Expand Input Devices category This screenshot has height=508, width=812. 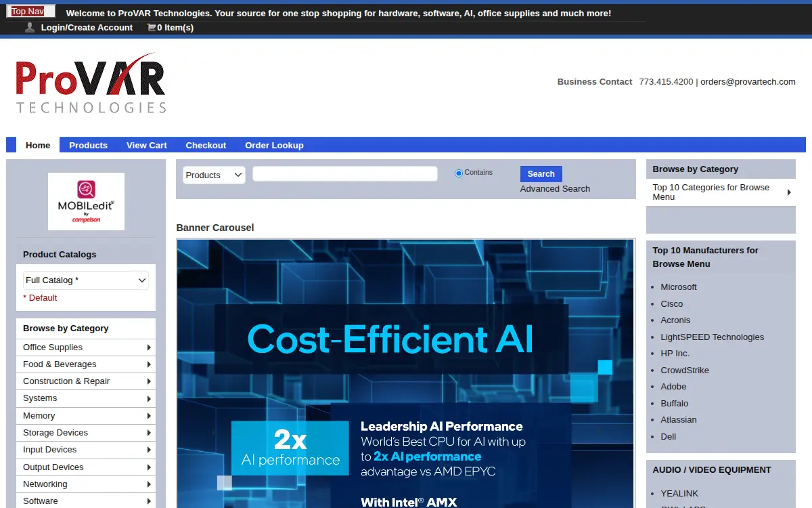(86, 450)
